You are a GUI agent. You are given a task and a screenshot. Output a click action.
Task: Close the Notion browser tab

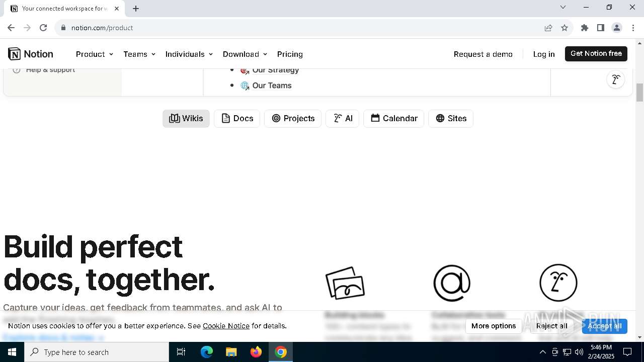pos(117,8)
